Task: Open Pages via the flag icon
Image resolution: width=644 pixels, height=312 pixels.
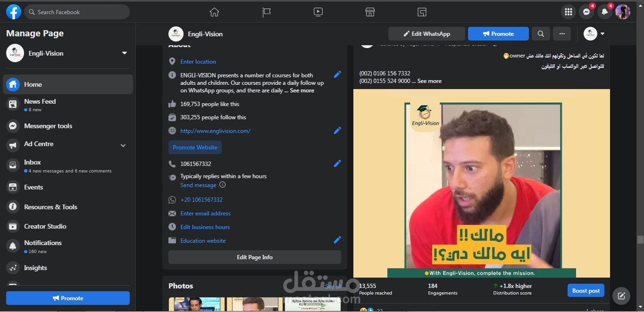Action: point(267,12)
